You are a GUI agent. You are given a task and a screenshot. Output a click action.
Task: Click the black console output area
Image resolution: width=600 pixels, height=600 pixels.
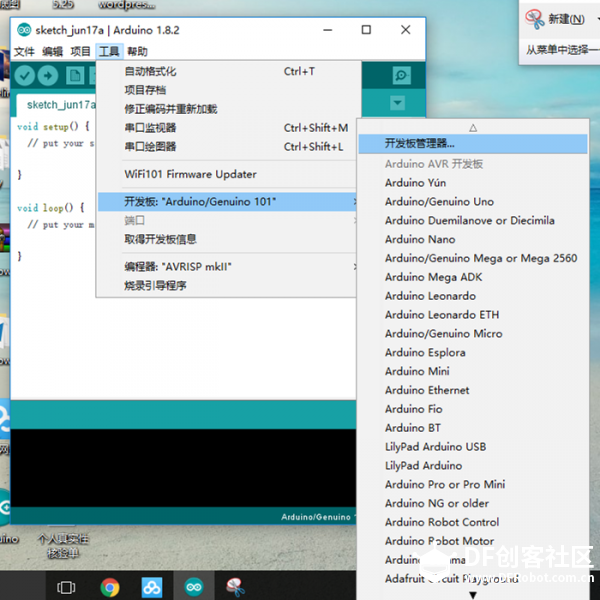tap(184, 468)
